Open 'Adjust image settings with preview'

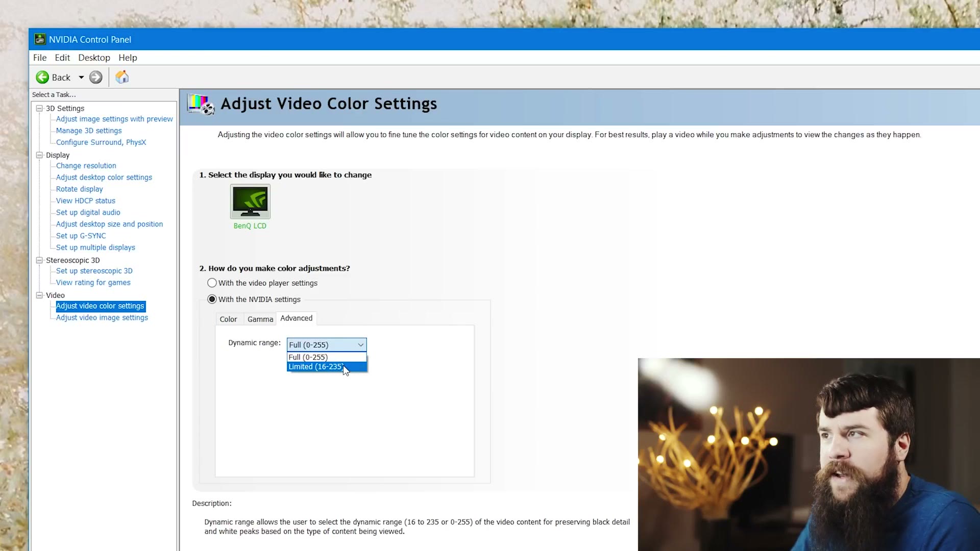(114, 119)
